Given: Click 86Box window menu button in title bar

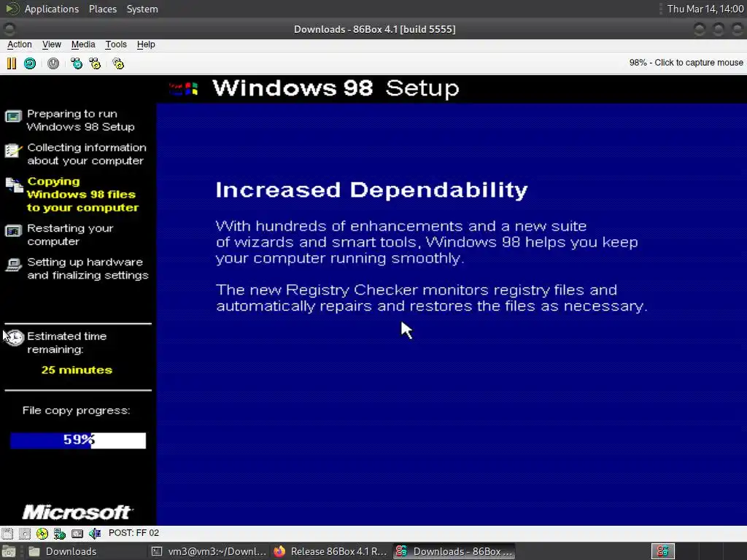Looking at the screenshot, I should pyautogui.click(x=9, y=29).
